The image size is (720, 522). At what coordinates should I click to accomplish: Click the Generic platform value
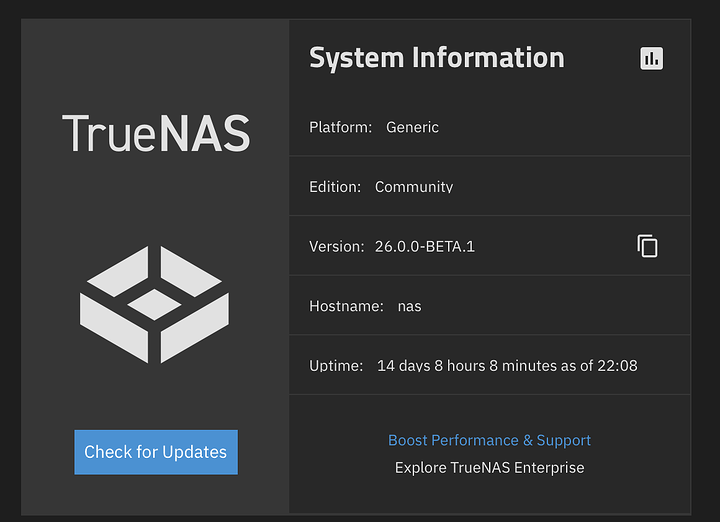[x=412, y=127]
